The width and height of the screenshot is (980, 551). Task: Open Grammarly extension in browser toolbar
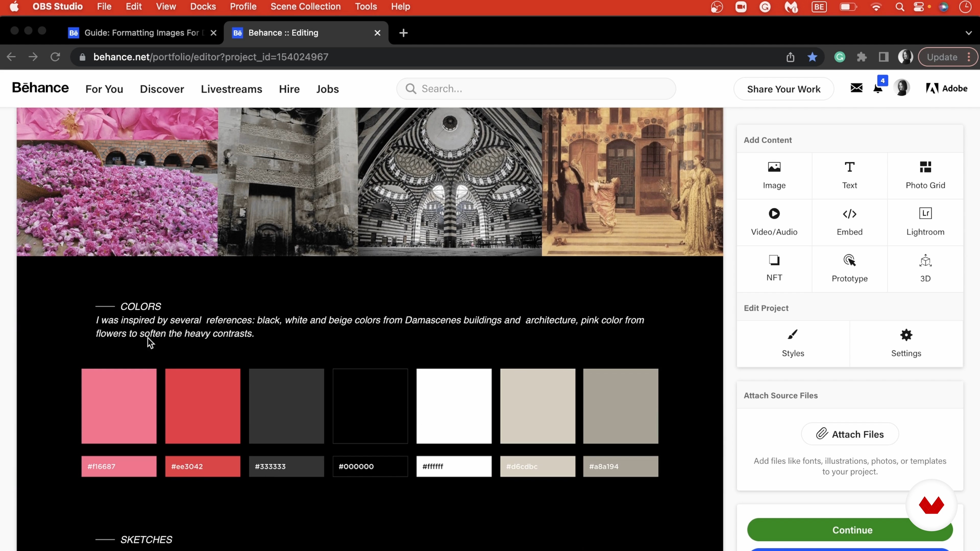[x=840, y=57]
